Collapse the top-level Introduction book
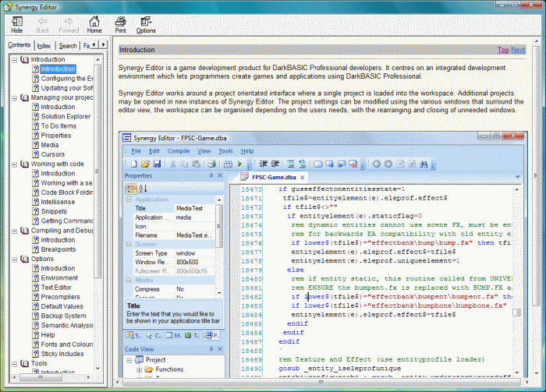The height and width of the screenshot is (392, 546). pos(15,60)
